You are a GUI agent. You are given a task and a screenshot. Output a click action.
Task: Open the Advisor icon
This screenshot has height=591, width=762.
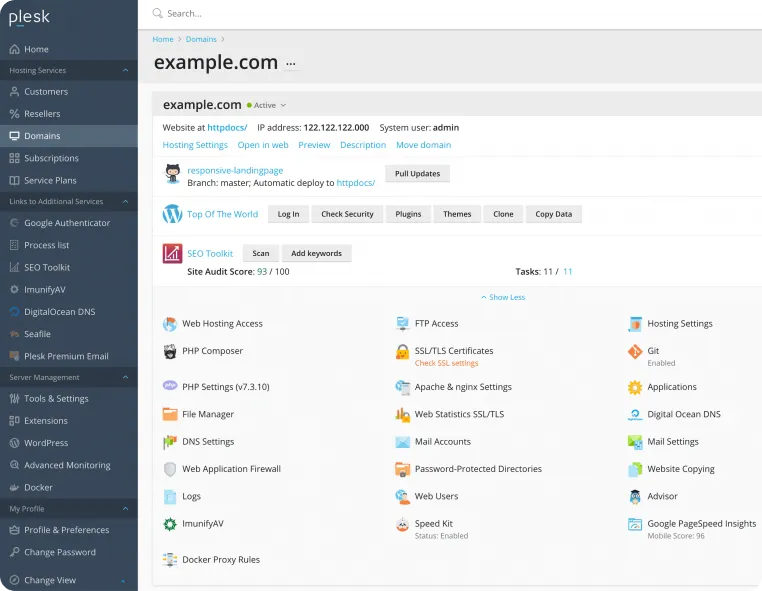[x=635, y=497]
